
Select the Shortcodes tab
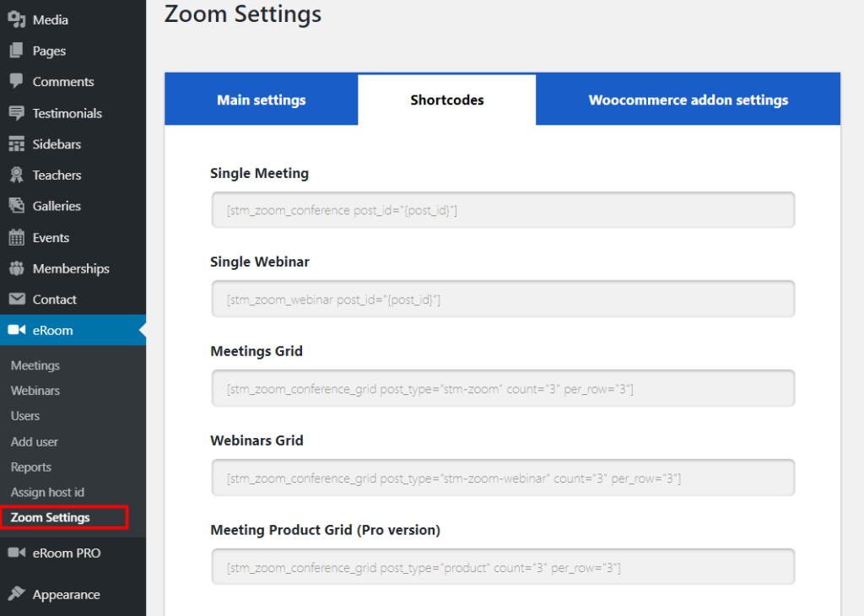pos(447,100)
